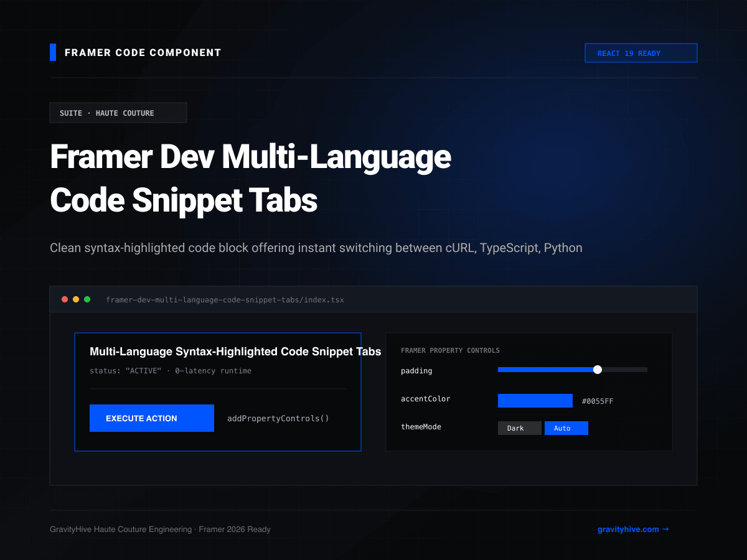The height and width of the screenshot is (560, 747).
Task: Click the addPropertyControls() text
Action: click(x=278, y=418)
